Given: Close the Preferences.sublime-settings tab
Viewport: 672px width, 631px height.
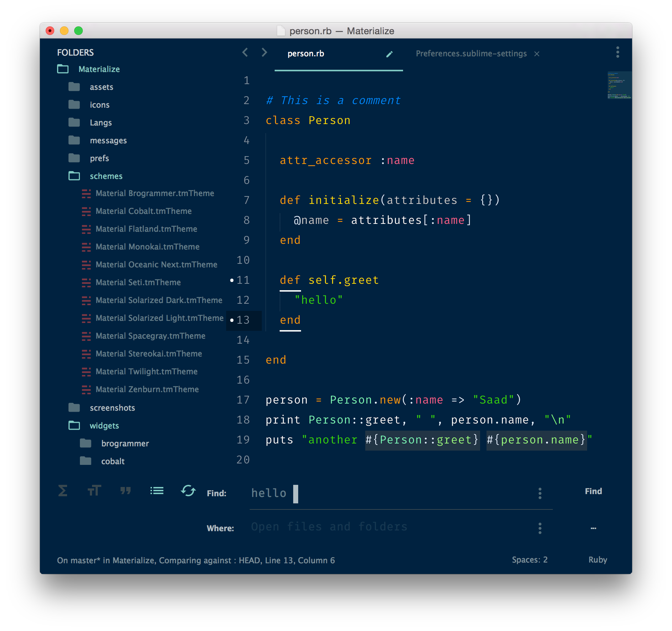Looking at the screenshot, I should [x=537, y=54].
